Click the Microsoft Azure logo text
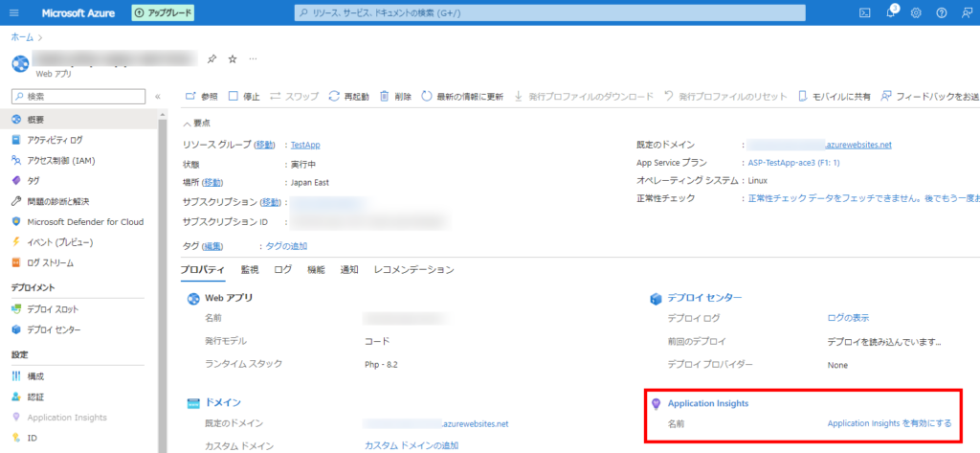Screen dimensions: 980x453 [x=78, y=13]
